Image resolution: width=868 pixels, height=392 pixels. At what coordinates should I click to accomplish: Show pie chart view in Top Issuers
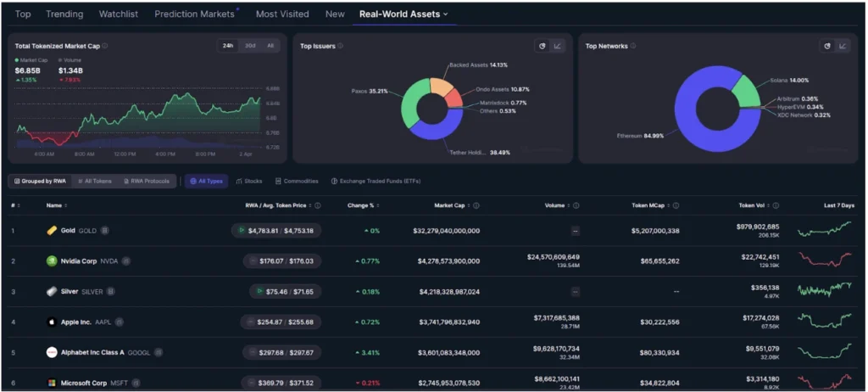542,46
